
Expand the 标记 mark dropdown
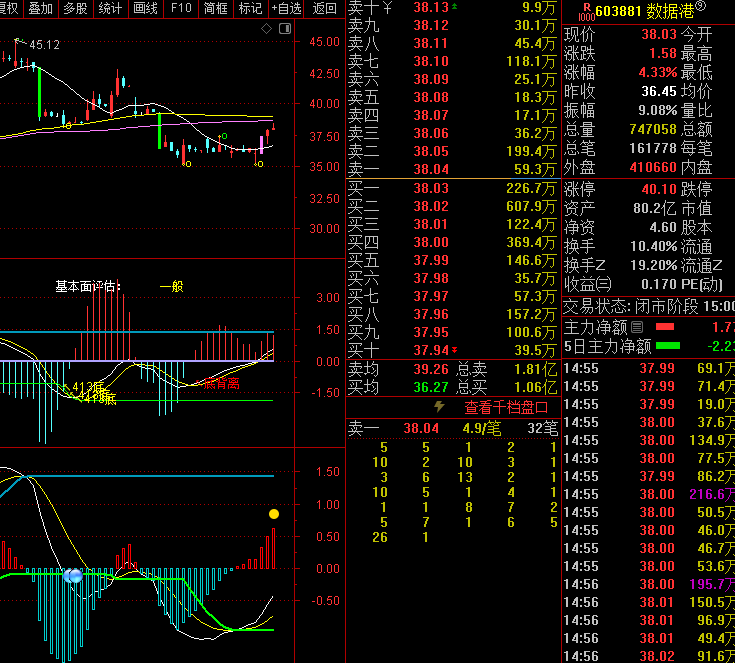click(x=250, y=8)
